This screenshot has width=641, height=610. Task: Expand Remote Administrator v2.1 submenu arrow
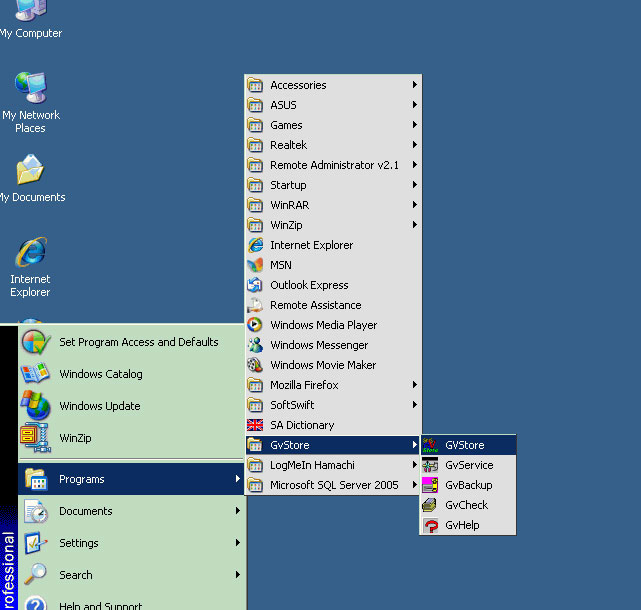pyautogui.click(x=415, y=165)
